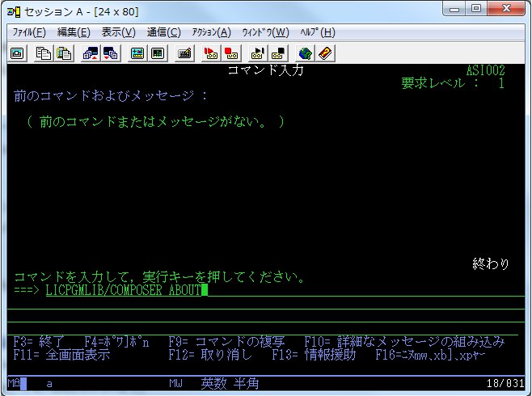Click the F10= 詳細なメッセージの組み込み label
The image size is (532, 396).
(x=404, y=342)
